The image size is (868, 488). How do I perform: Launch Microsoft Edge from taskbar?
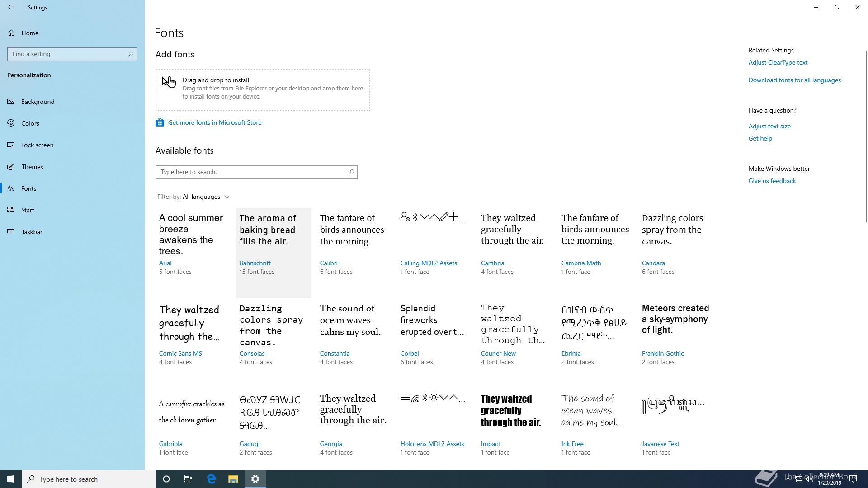pos(211,479)
